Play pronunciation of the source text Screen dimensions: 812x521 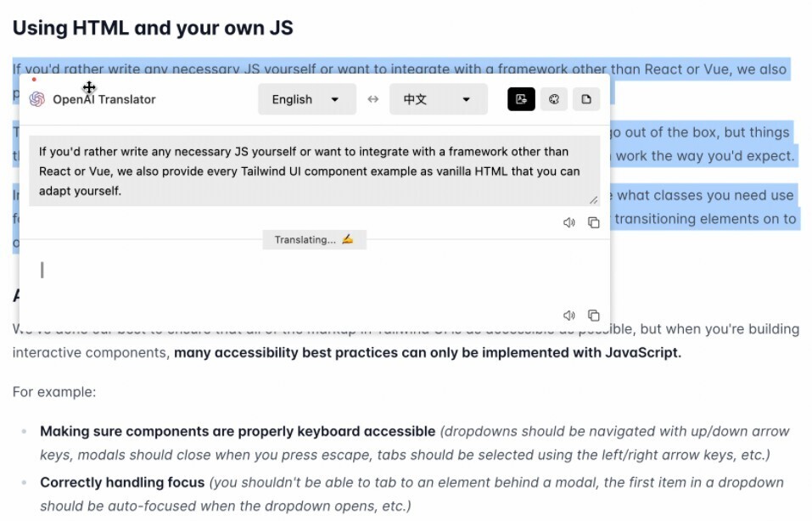coord(569,222)
